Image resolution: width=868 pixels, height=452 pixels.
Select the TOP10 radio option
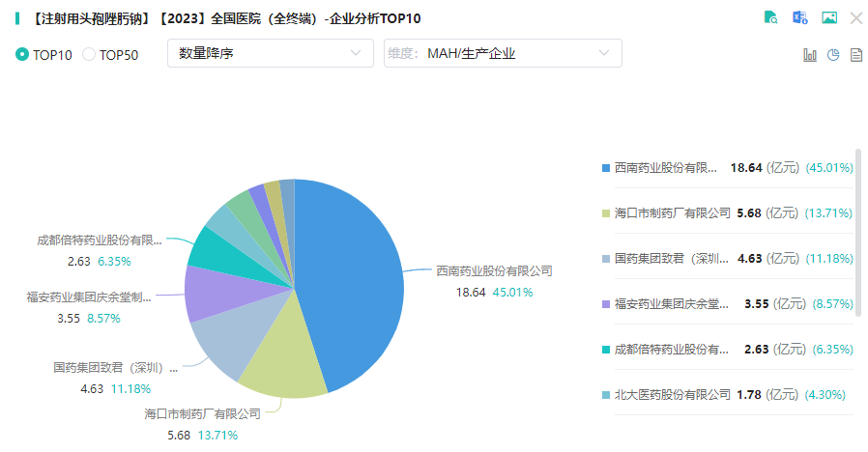pos(22,54)
